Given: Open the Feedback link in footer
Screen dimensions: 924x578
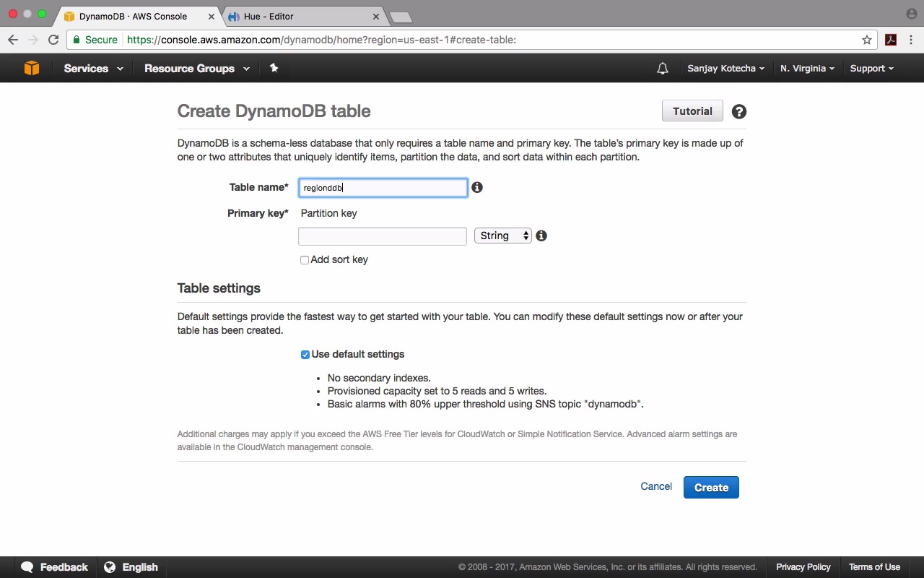Looking at the screenshot, I should [x=64, y=567].
